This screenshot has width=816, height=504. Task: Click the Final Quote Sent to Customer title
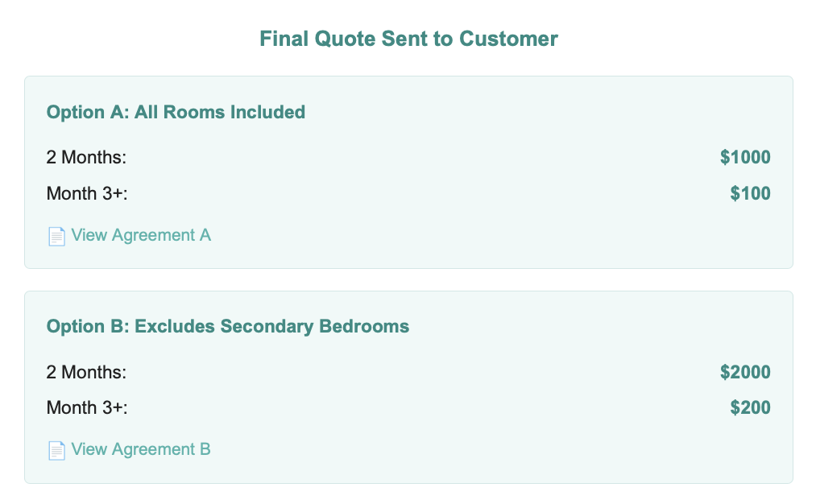pyautogui.click(x=408, y=38)
